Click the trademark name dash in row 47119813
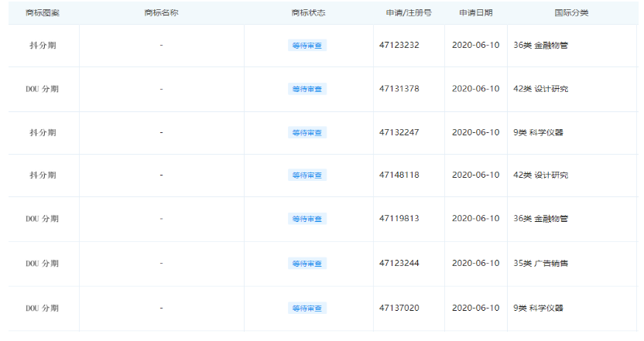644x341 pixels. 162,218
